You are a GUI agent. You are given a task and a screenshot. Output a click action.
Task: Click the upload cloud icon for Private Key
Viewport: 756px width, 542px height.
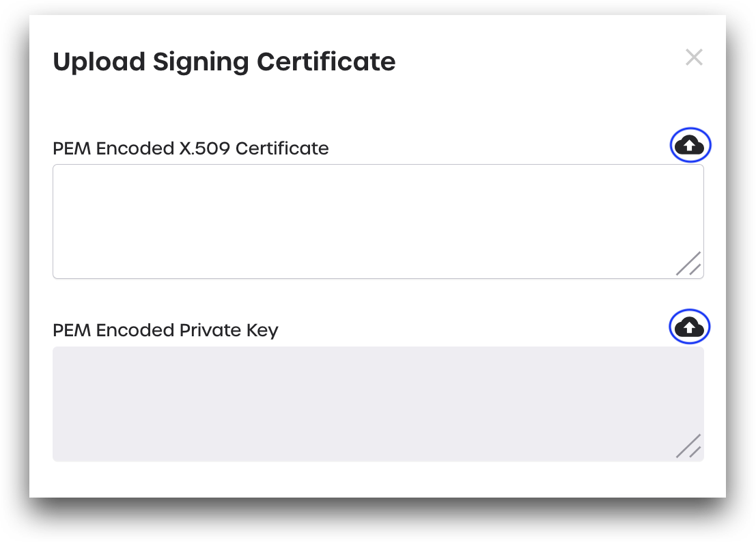click(689, 327)
